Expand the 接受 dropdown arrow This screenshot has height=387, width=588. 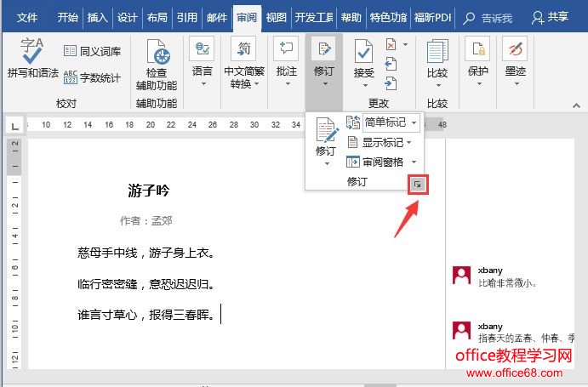click(x=365, y=86)
